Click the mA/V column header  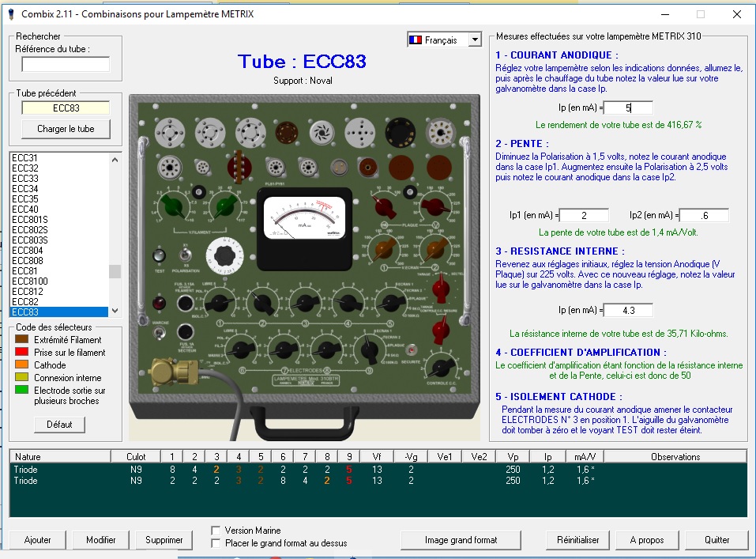585,457
